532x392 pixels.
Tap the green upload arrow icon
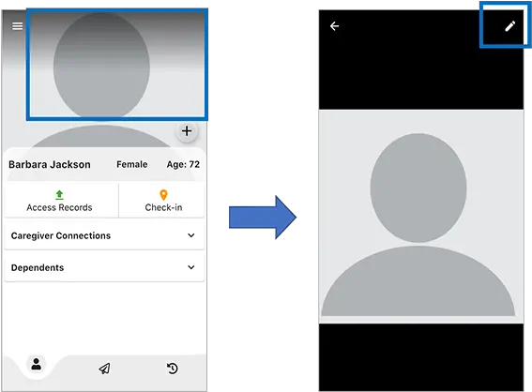tap(59, 195)
